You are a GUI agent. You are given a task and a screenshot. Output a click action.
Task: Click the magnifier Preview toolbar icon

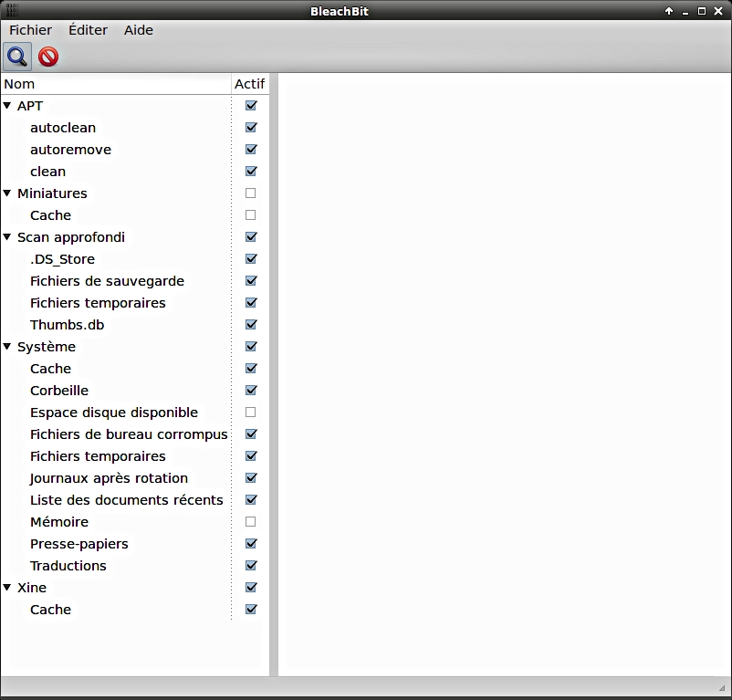click(x=17, y=57)
